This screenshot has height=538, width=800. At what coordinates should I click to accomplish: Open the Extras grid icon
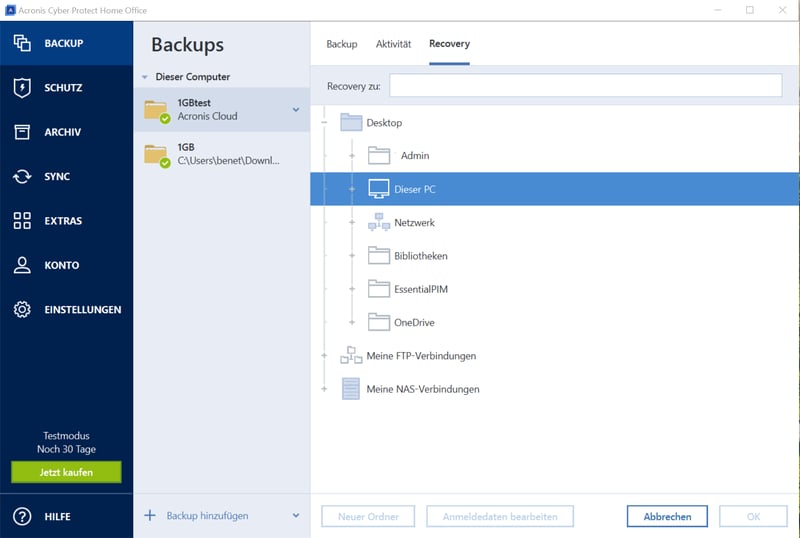point(22,221)
